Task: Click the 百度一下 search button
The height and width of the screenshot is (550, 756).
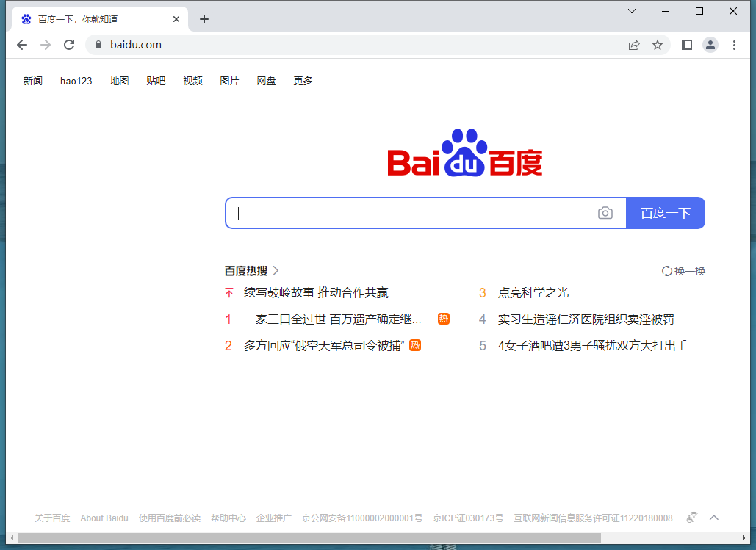Action: pyautogui.click(x=666, y=213)
